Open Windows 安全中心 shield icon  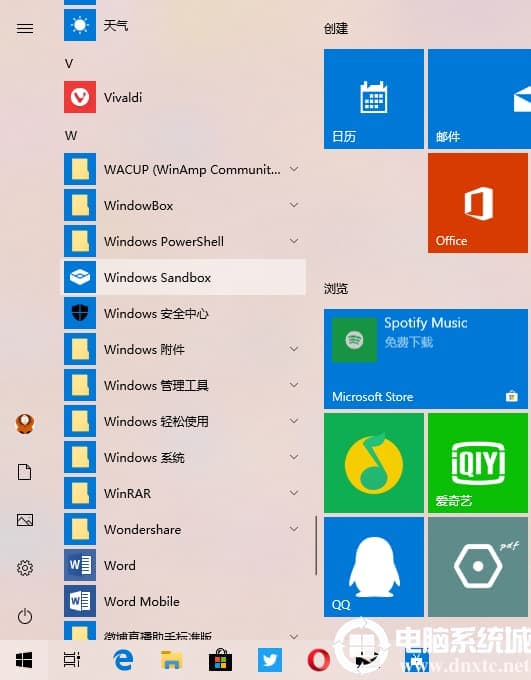click(x=80, y=313)
